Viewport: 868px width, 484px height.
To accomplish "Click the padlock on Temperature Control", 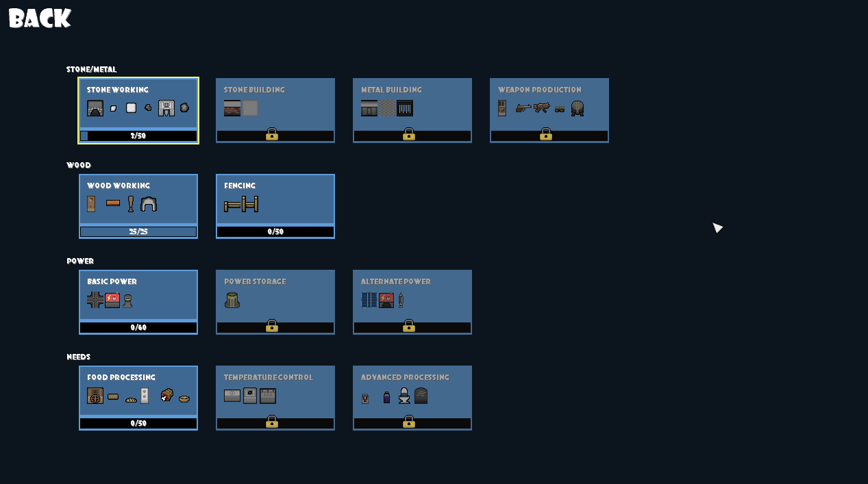I will (x=272, y=421).
